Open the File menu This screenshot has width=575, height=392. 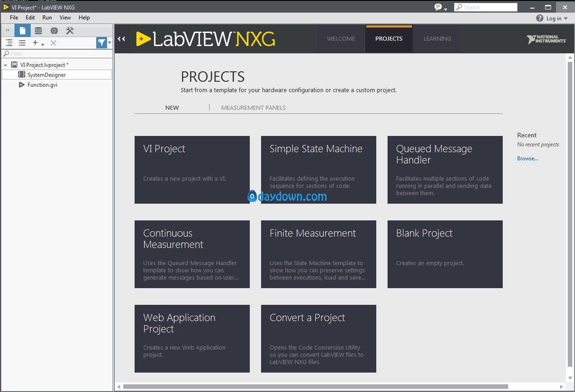point(14,18)
